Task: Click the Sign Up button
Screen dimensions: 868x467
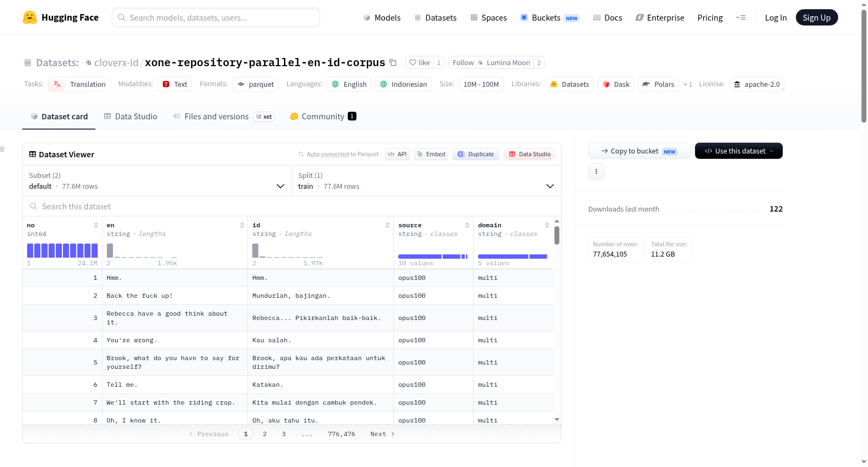Action: coord(817,17)
